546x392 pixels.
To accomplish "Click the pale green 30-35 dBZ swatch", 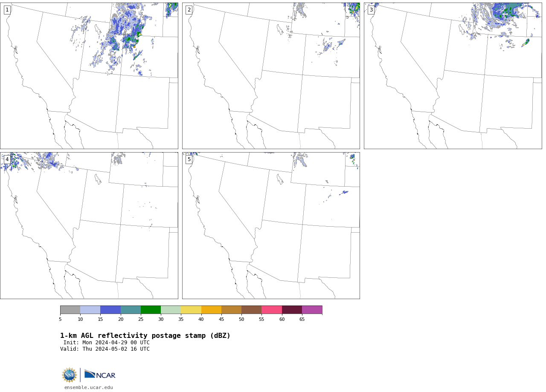I will coord(171,310).
